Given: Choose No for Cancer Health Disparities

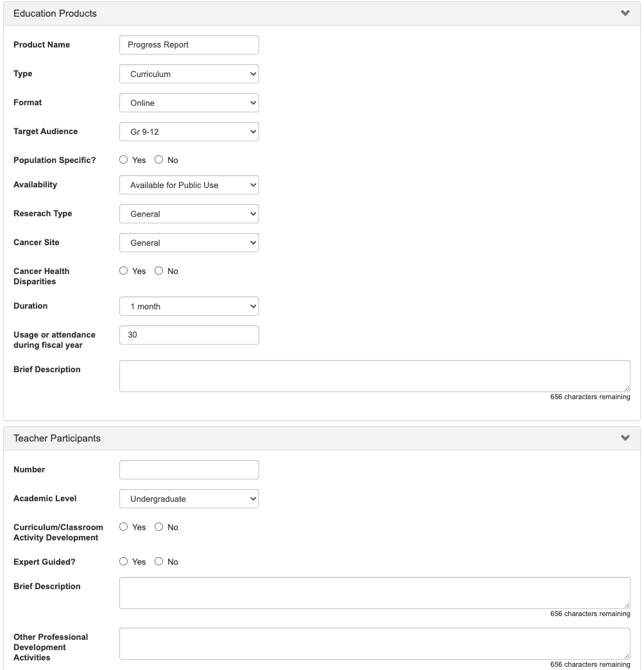Looking at the screenshot, I should tap(158, 271).
